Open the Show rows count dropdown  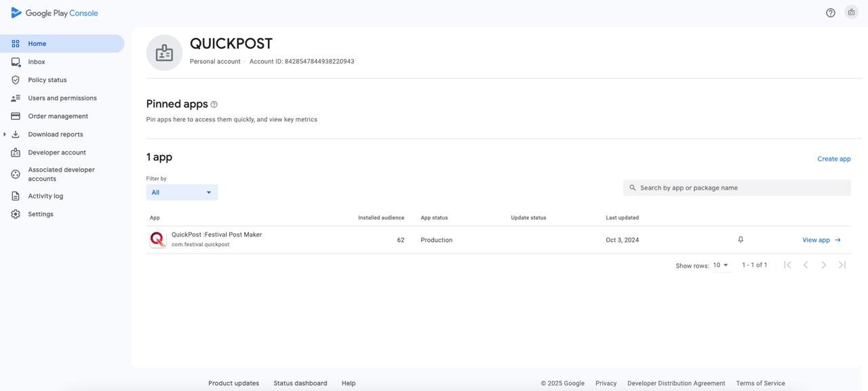pos(721,265)
